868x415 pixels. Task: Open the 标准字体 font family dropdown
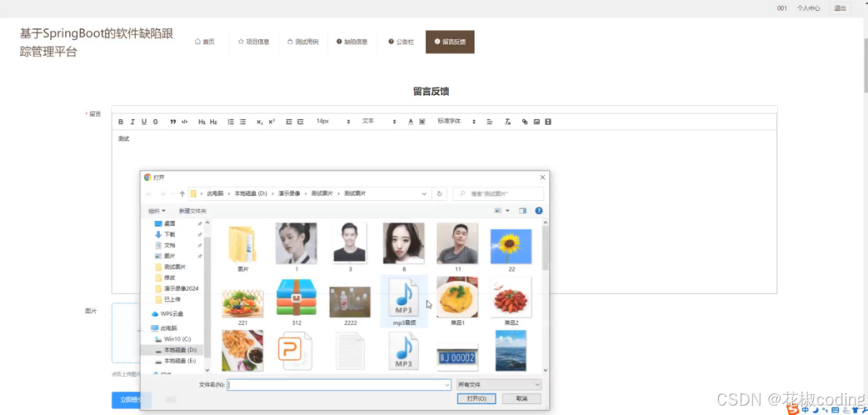(x=457, y=121)
